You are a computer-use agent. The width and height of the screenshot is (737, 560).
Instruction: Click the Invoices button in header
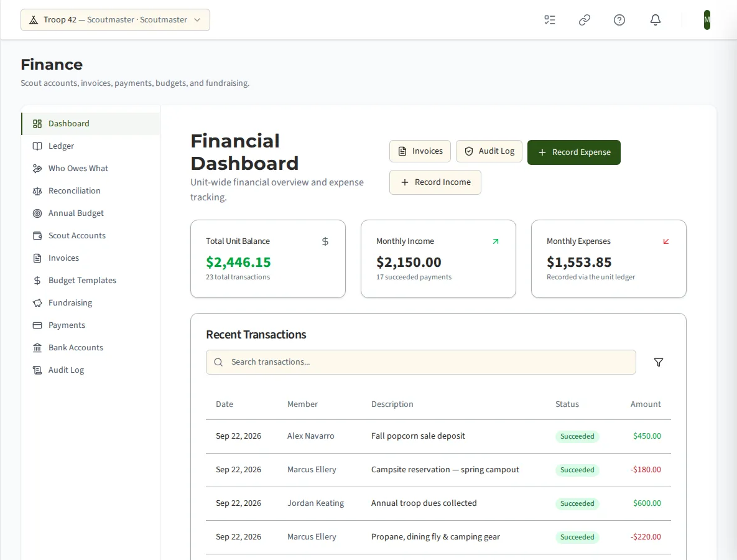[420, 151]
